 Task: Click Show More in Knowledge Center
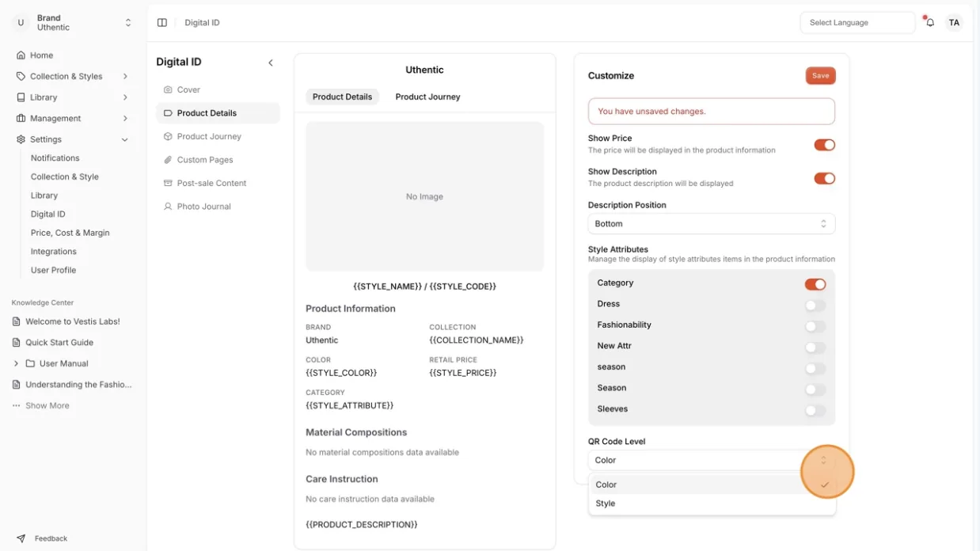47,406
